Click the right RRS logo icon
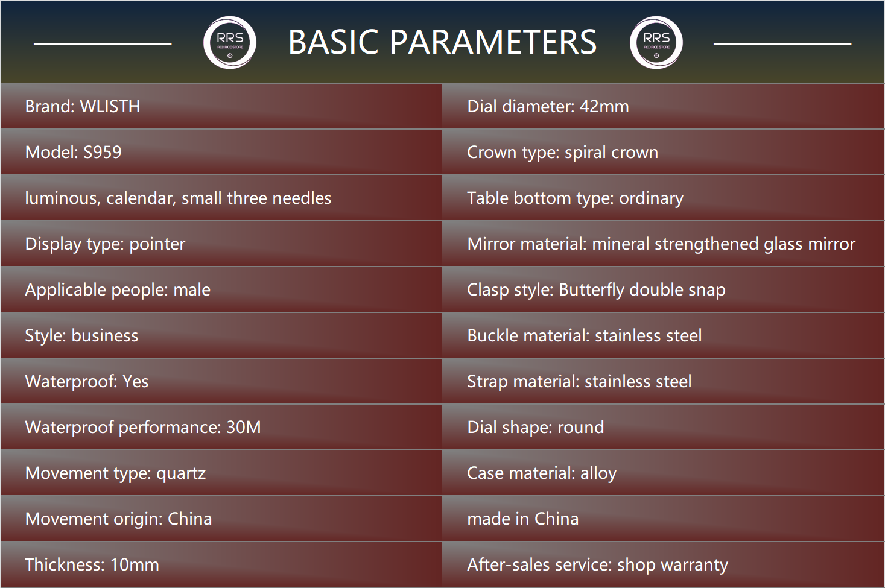The image size is (885, 588). coord(656,43)
